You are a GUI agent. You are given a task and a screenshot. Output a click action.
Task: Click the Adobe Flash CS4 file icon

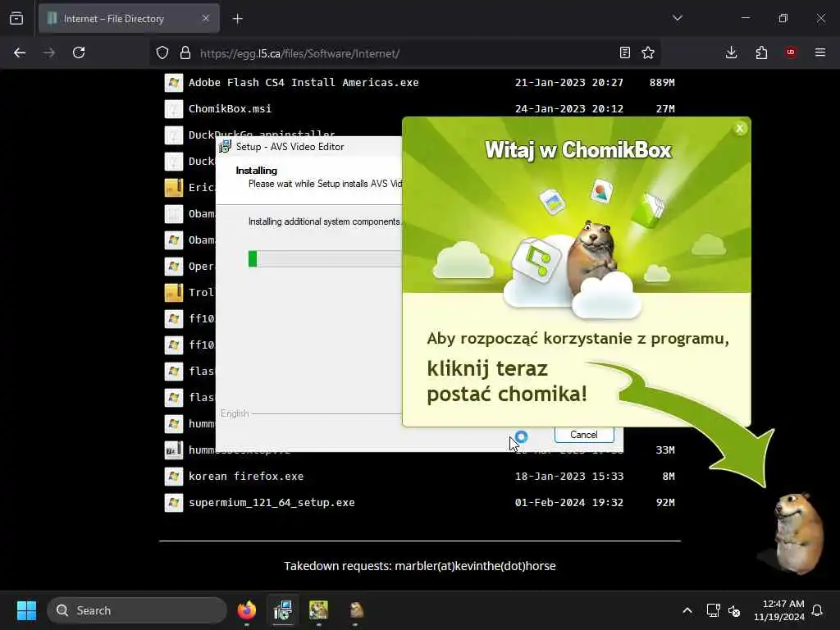pyautogui.click(x=174, y=83)
